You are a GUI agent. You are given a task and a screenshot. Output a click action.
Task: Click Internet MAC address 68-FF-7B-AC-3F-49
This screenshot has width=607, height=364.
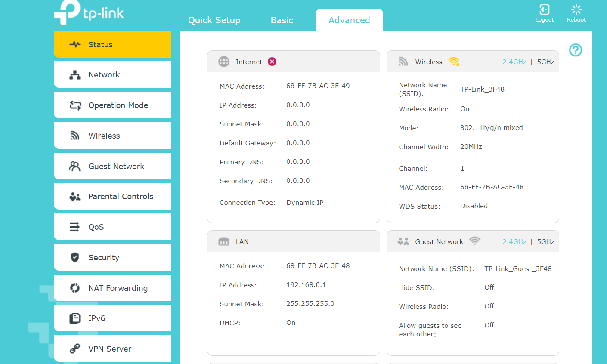(318, 86)
